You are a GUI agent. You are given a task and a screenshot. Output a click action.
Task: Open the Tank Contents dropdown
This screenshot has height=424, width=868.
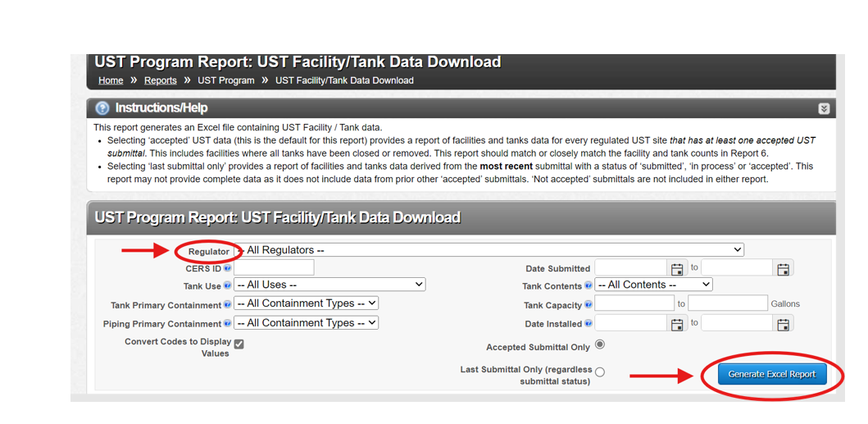[653, 285]
